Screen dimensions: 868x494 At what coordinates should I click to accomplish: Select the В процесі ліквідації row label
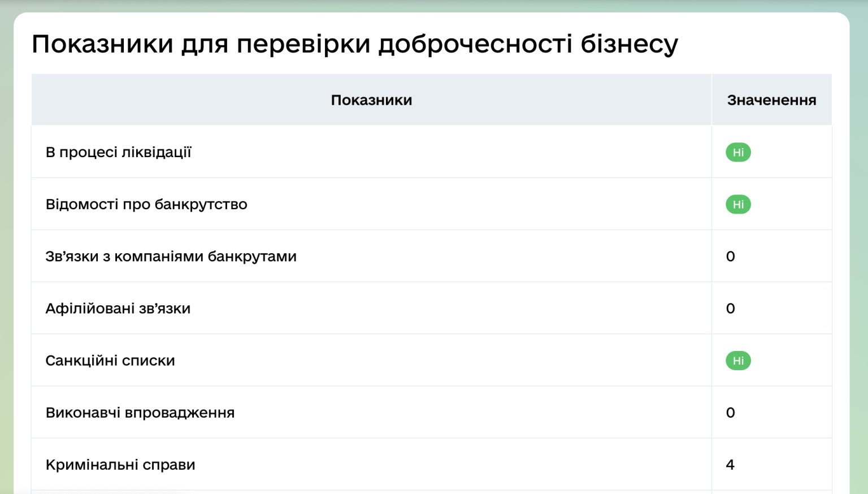119,153
